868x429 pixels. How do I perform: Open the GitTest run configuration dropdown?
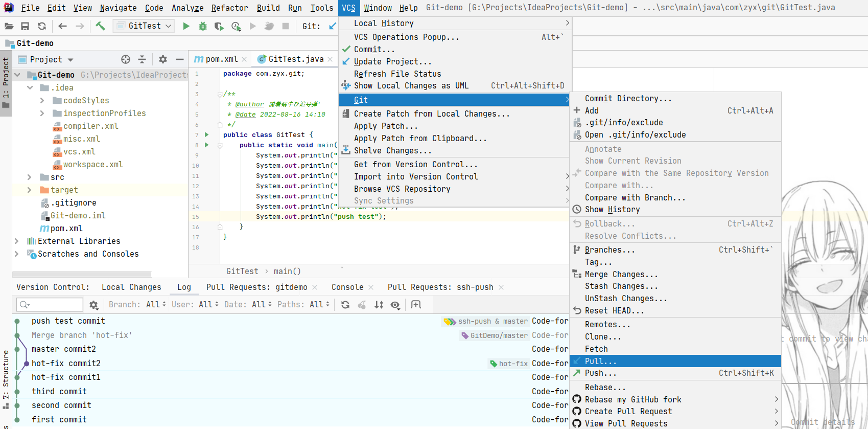(144, 26)
